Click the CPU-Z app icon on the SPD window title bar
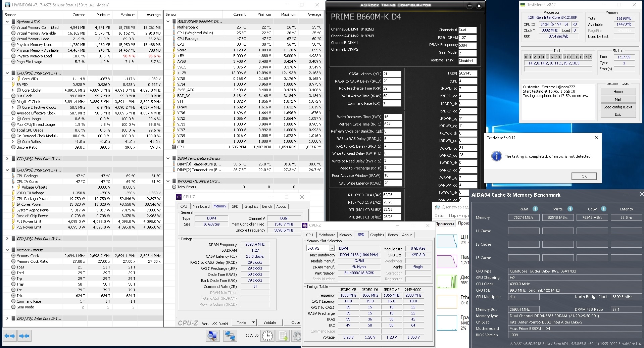Image resolution: width=644 pixels, height=348 pixels. click(x=305, y=226)
